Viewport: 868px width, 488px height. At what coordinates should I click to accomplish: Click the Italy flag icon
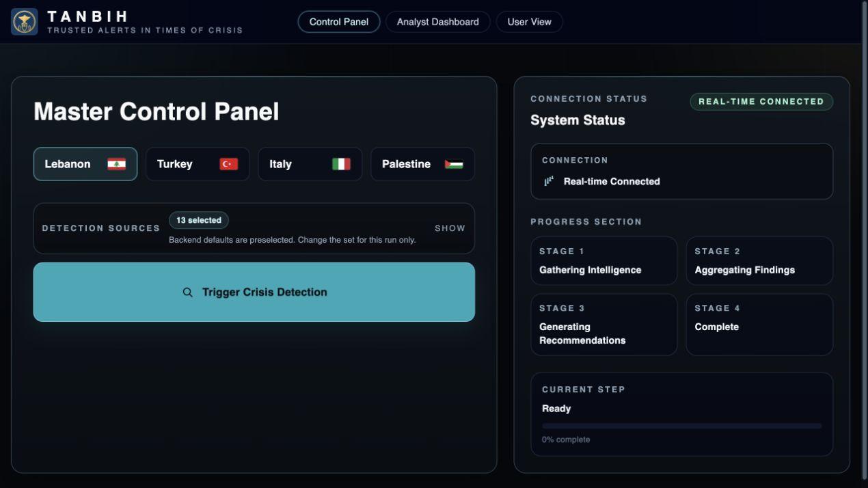tap(341, 164)
